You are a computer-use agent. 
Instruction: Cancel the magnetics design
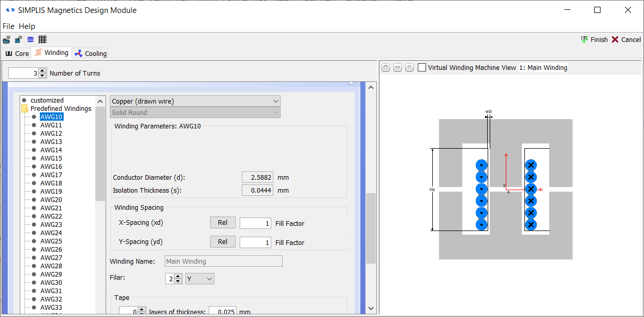pyautogui.click(x=626, y=40)
